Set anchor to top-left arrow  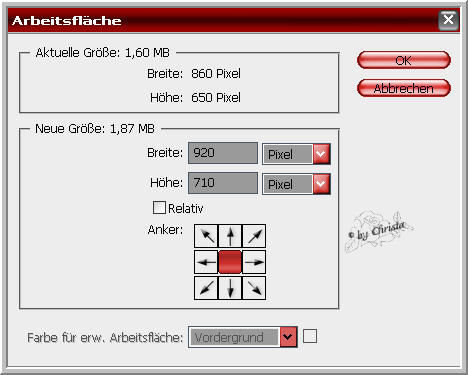coord(206,236)
